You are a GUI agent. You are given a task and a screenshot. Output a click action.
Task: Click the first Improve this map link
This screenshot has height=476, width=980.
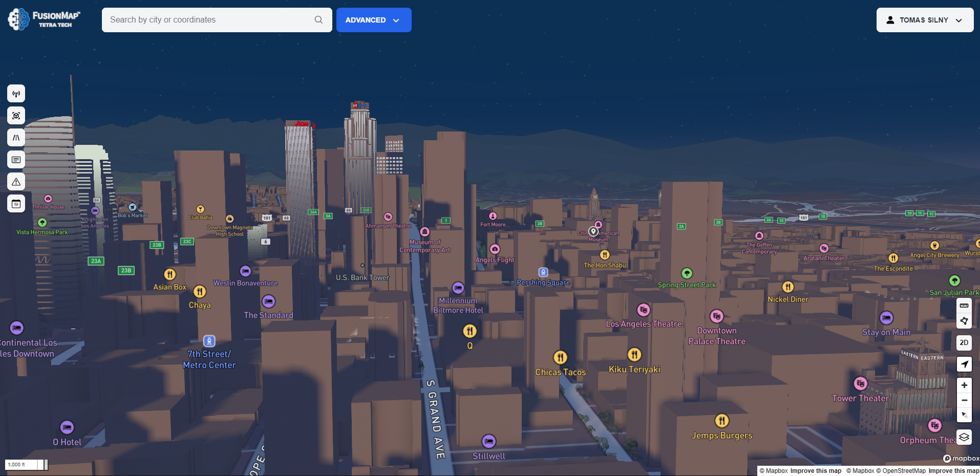[x=816, y=471]
